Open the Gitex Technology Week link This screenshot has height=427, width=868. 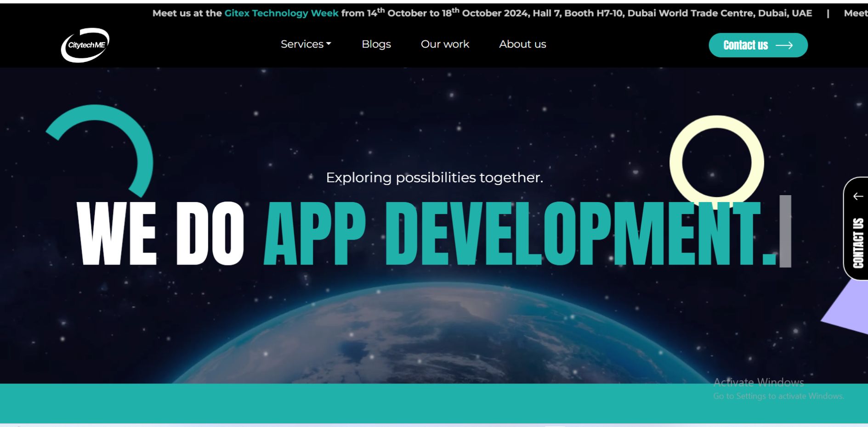(x=281, y=13)
